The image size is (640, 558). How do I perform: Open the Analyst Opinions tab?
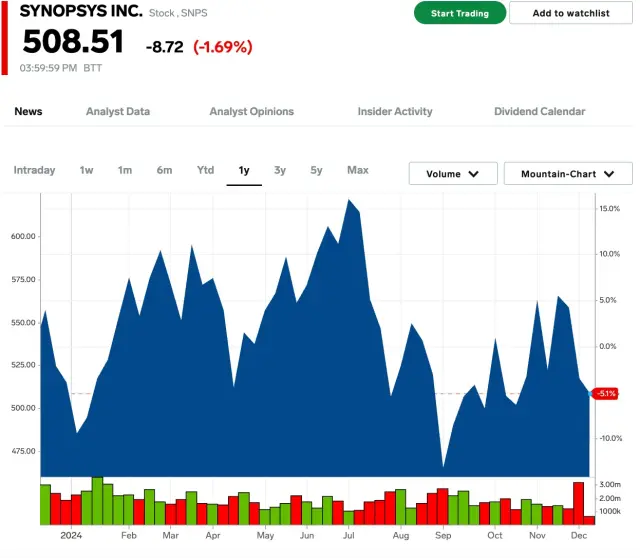(x=251, y=111)
